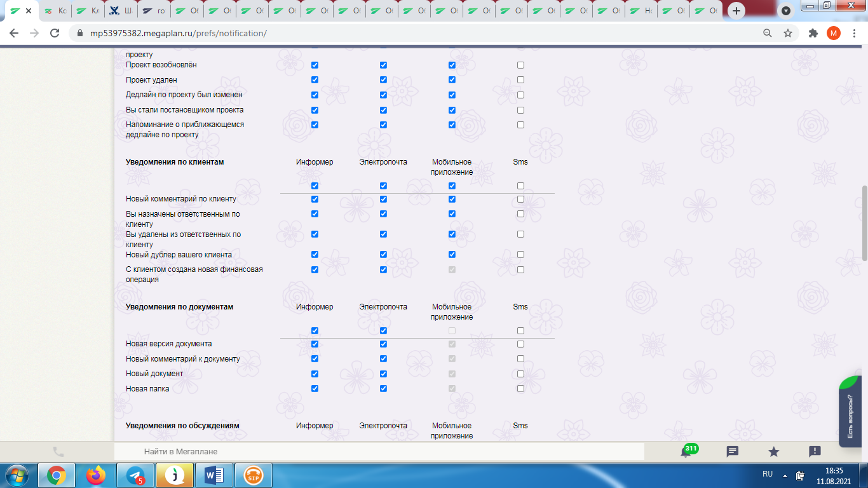Open the orange SIP phone app in taskbar

tap(254, 475)
